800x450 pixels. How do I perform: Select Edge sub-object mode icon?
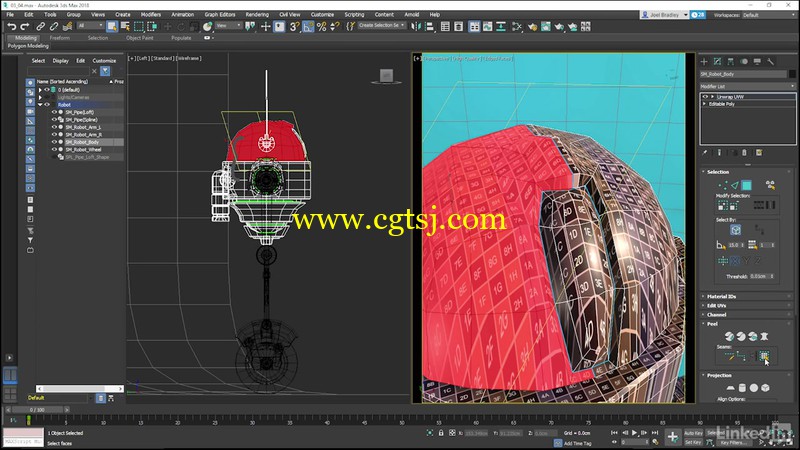(x=734, y=185)
